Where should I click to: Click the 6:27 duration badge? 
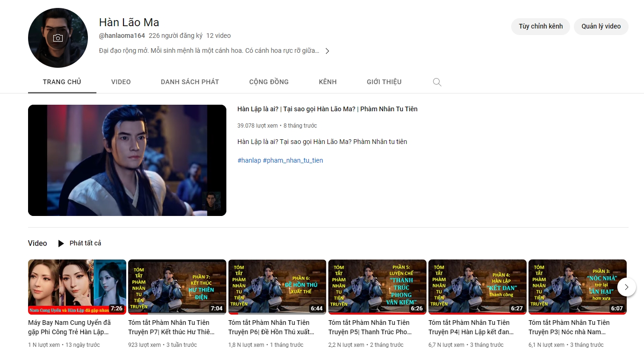(x=517, y=309)
